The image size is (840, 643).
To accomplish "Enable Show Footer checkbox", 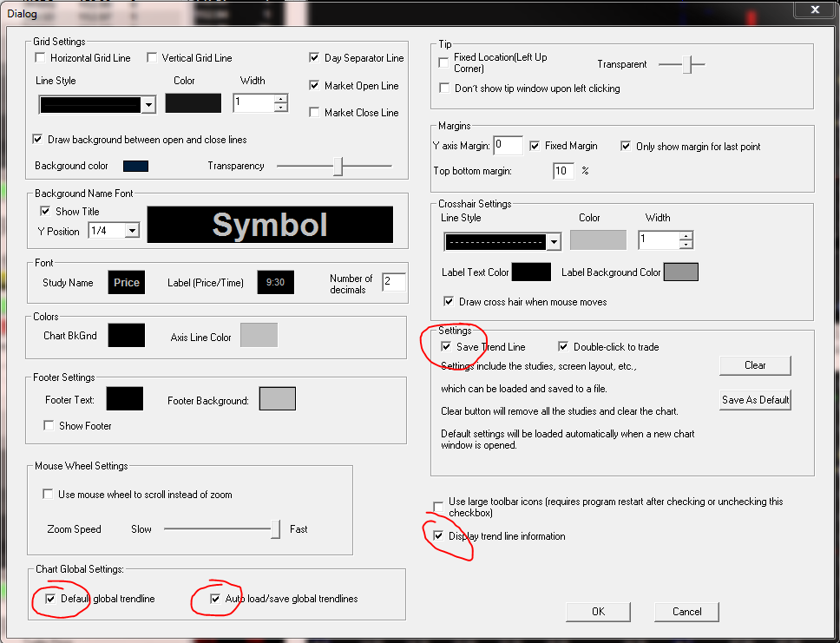I will (x=49, y=426).
